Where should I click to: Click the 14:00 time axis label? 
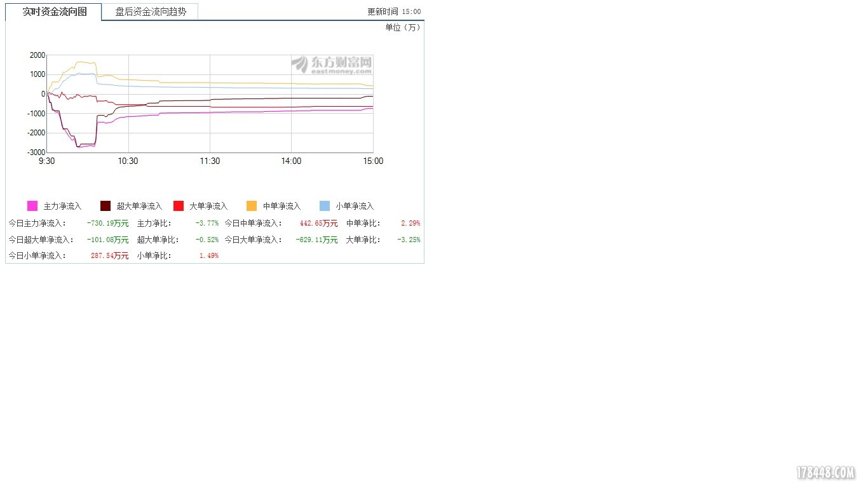click(291, 161)
